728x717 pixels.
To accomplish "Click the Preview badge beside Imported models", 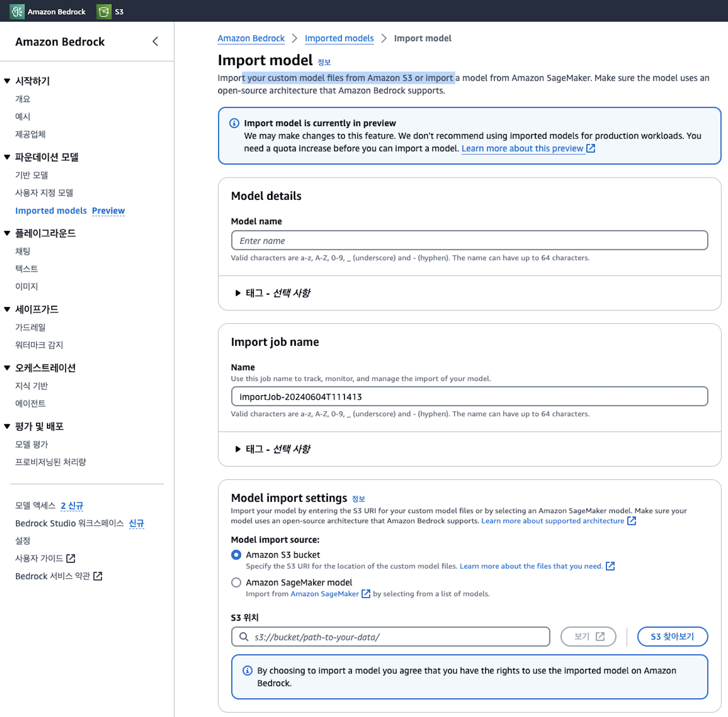I will tap(108, 211).
